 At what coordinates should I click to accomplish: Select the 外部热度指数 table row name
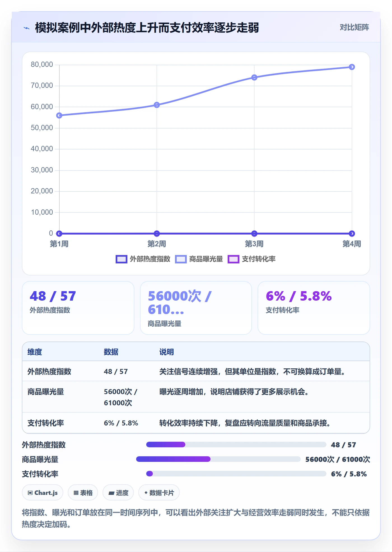coord(49,371)
